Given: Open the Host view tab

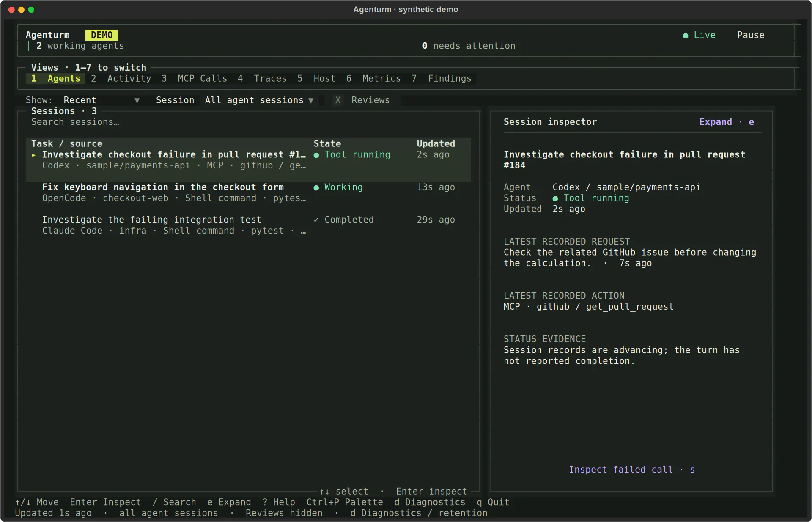Looking at the screenshot, I should (x=316, y=78).
